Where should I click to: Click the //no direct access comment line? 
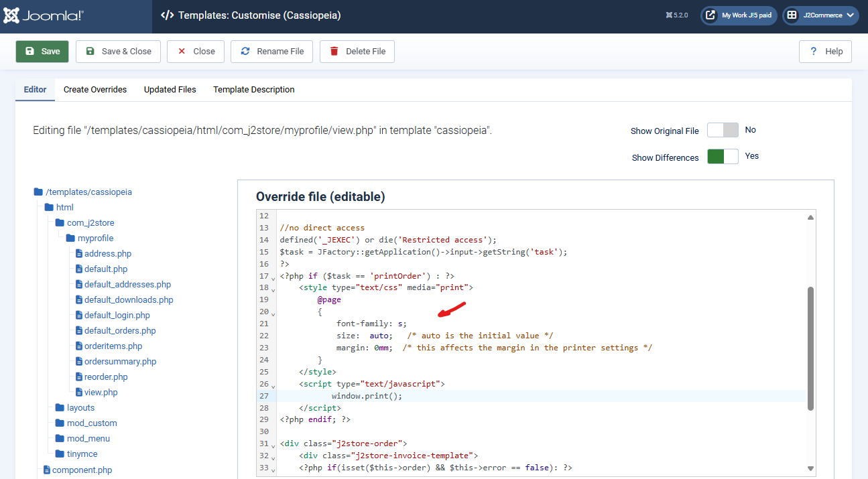tap(322, 228)
